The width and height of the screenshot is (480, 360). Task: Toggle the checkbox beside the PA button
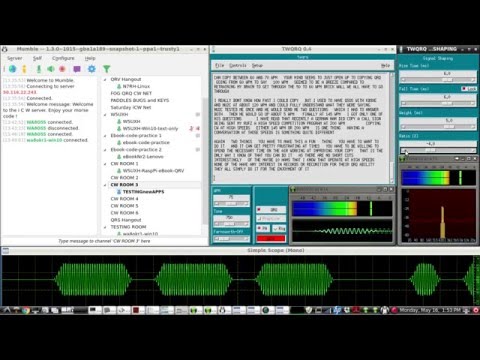[x=279, y=228]
